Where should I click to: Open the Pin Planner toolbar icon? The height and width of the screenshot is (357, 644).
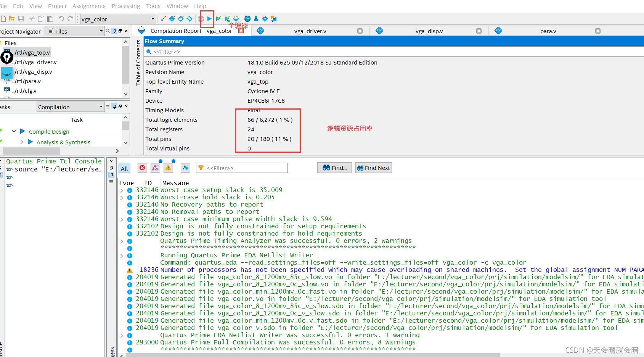click(x=181, y=19)
